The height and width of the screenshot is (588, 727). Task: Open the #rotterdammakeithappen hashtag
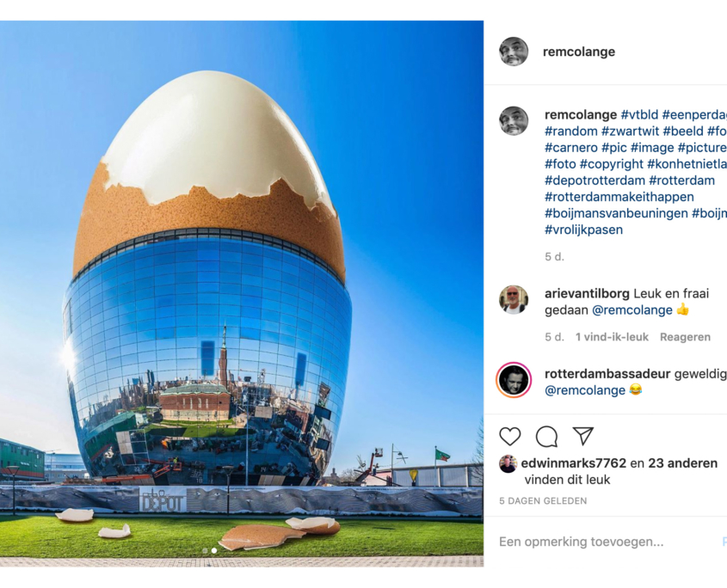point(619,197)
